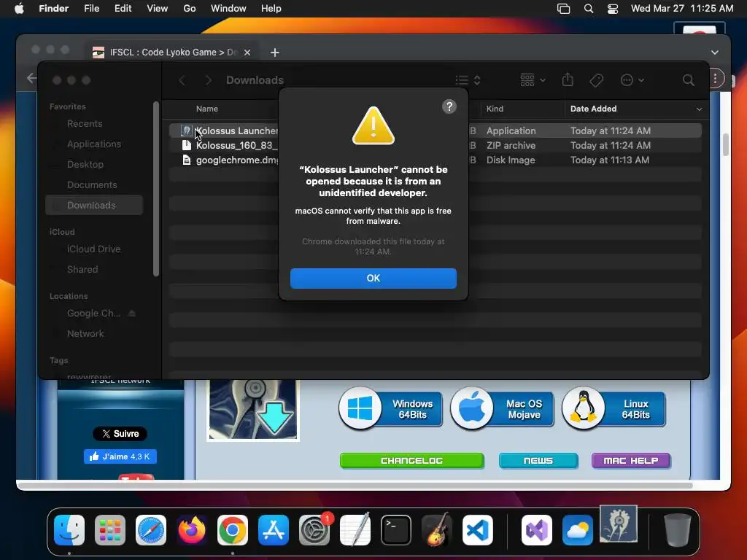Open the Edit menu
747x560 pixels.
pyautogui.click(x=123, y=9)
